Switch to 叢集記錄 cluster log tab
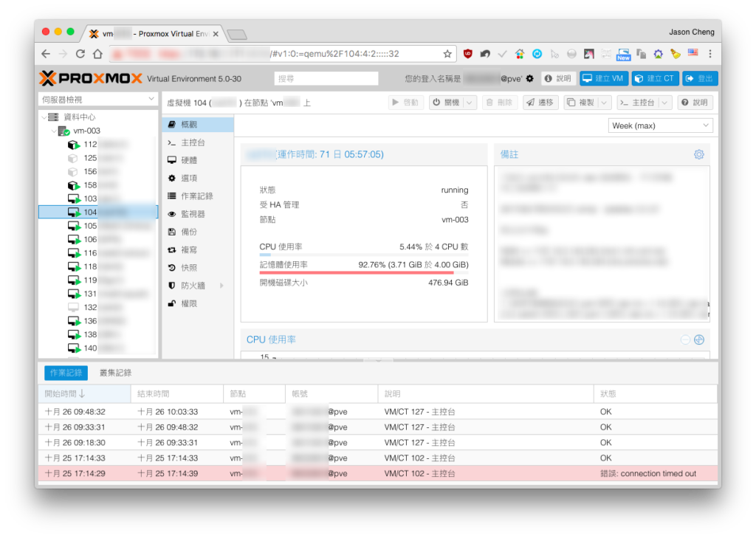 115,373
